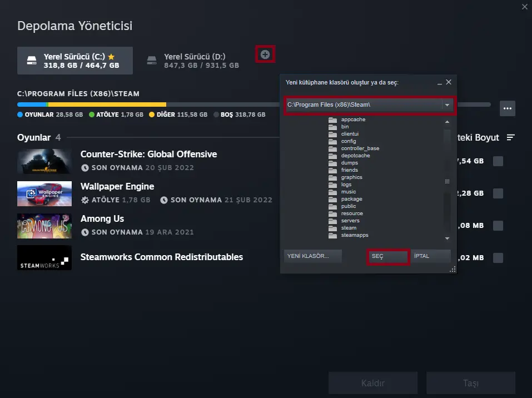Click the workshop gear icon under Wallpaper Engine
Image resolution: width=532 pixels, height=398 pixels.
click(85, 200)
